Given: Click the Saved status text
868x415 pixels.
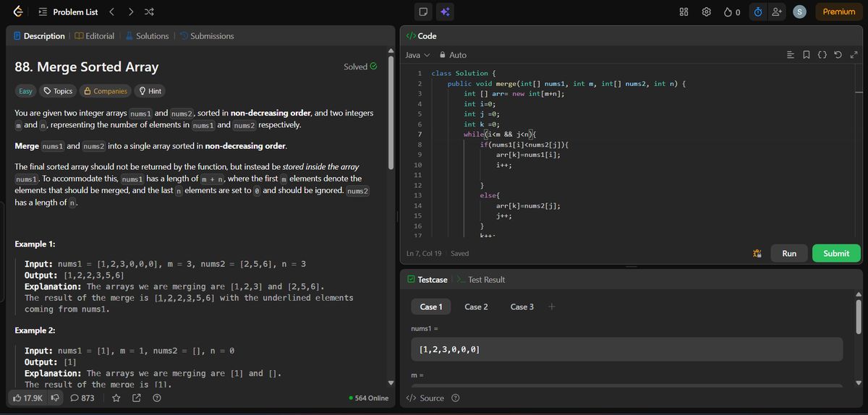Looking at the screenshot, I should point(459,254).
